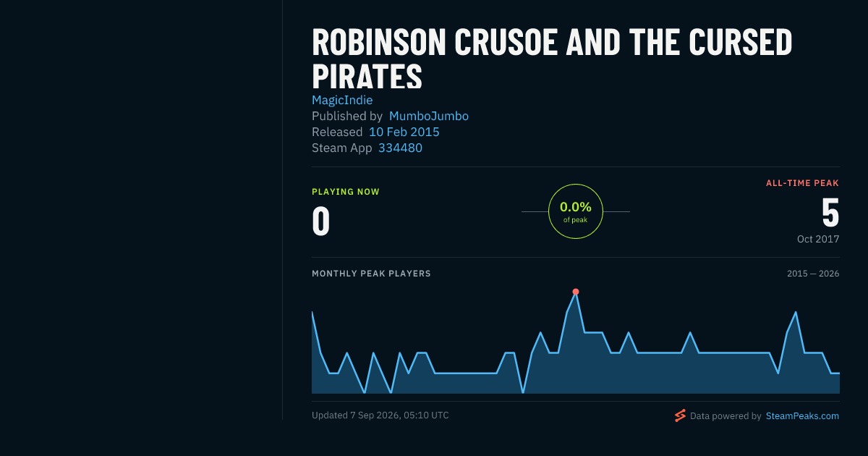
Task: Click the Playing Now count of 0
Action: tap(321, 221)
